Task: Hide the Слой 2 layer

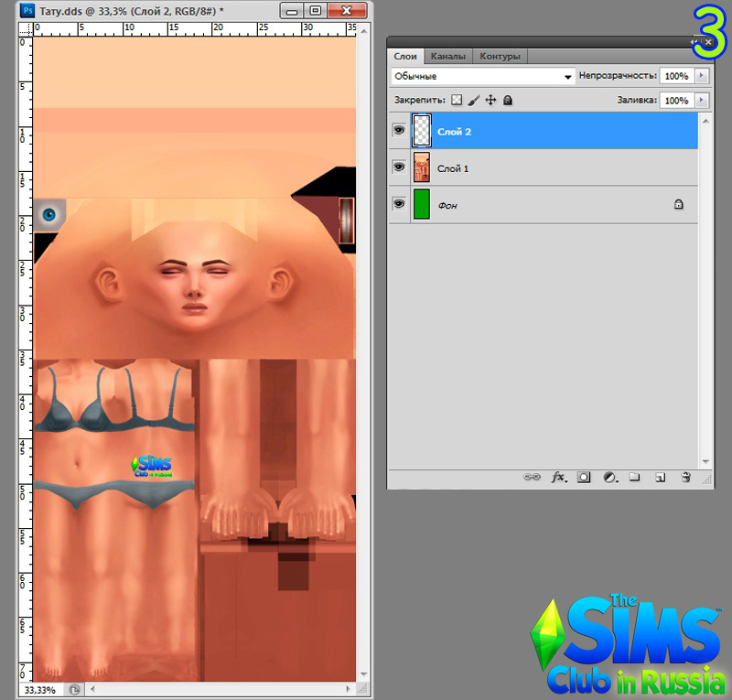Action: (399, 131)
